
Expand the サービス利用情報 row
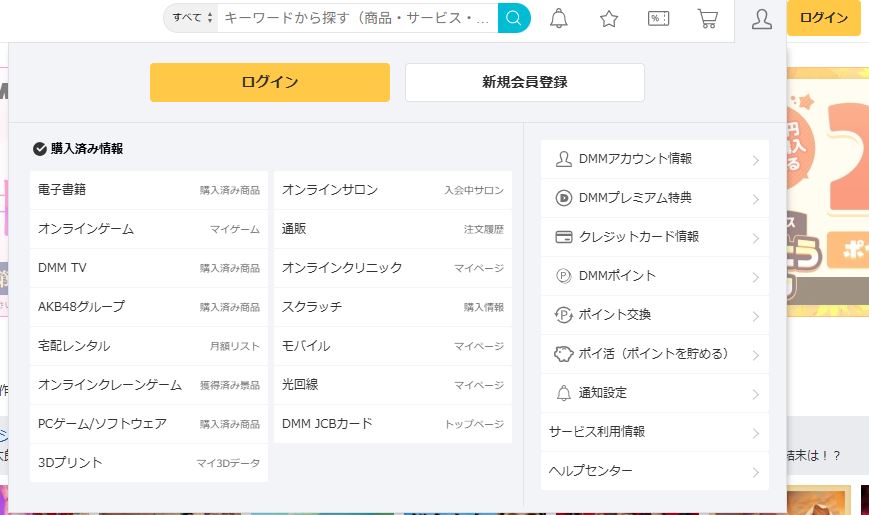(x=654, y=432)
